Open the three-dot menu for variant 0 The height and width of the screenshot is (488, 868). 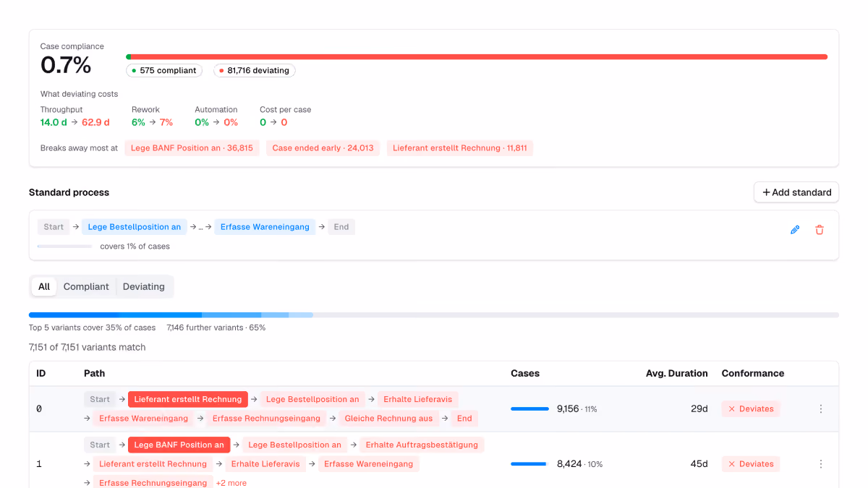tap(821, 409)
